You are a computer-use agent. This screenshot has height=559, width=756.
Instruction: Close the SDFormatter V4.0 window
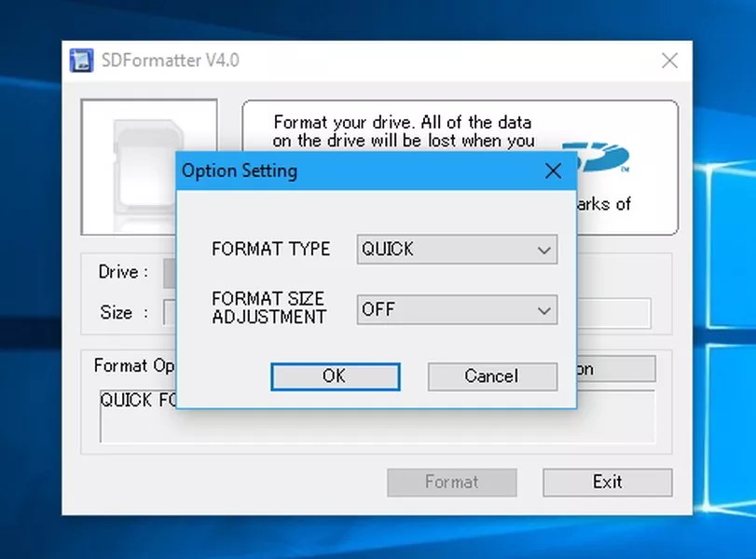click(669, 61)
